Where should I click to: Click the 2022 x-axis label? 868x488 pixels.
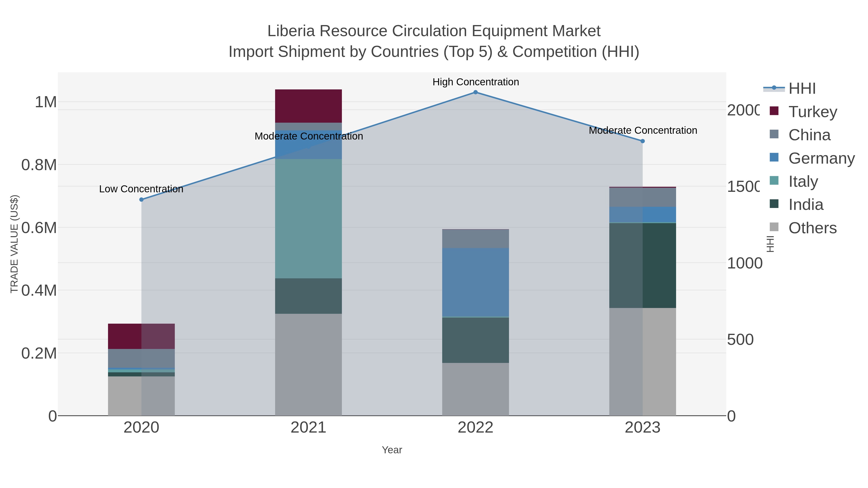(x=475, y=428)
